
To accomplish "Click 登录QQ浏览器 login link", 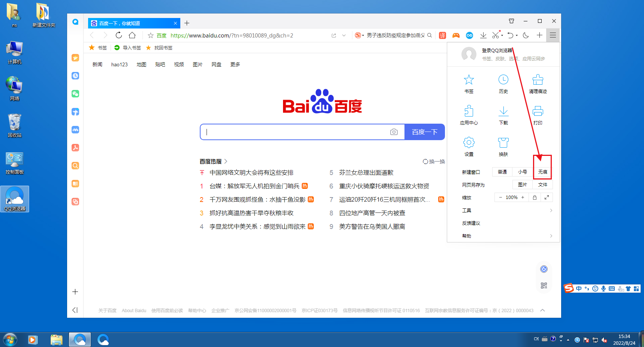I will pyautogui.click(x=497, y=50).
